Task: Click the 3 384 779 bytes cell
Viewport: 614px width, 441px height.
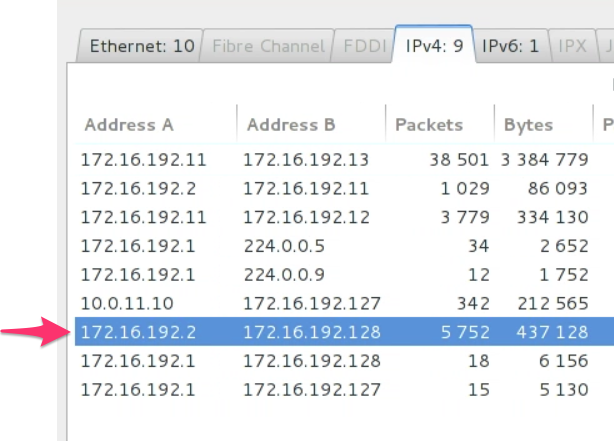Action: [545, 159]
